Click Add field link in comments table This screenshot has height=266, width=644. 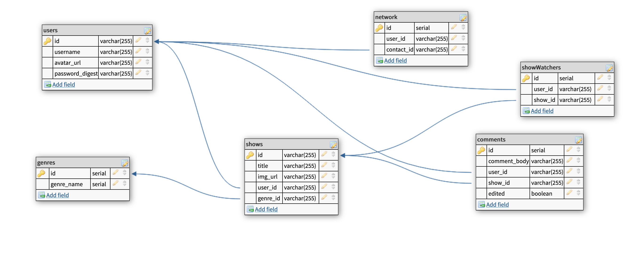pyautogui.click(x=497, y=205)
